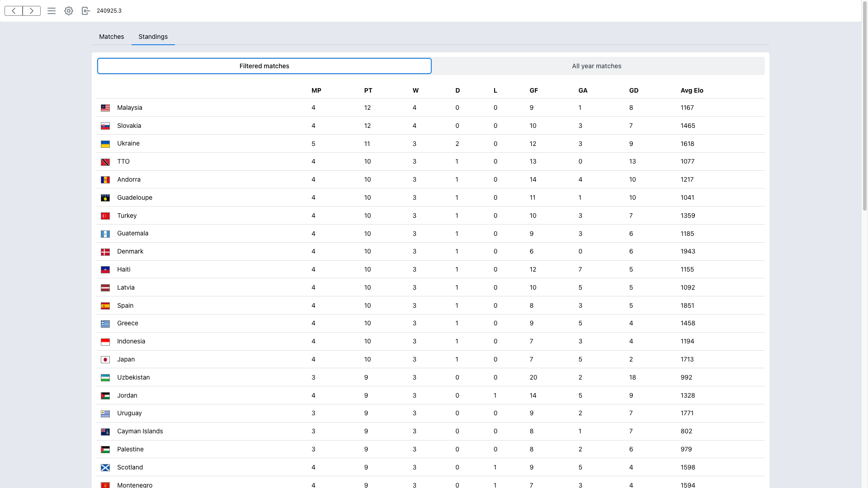
Task: Click the Japan flag icon
Action: tap(105, 360)
